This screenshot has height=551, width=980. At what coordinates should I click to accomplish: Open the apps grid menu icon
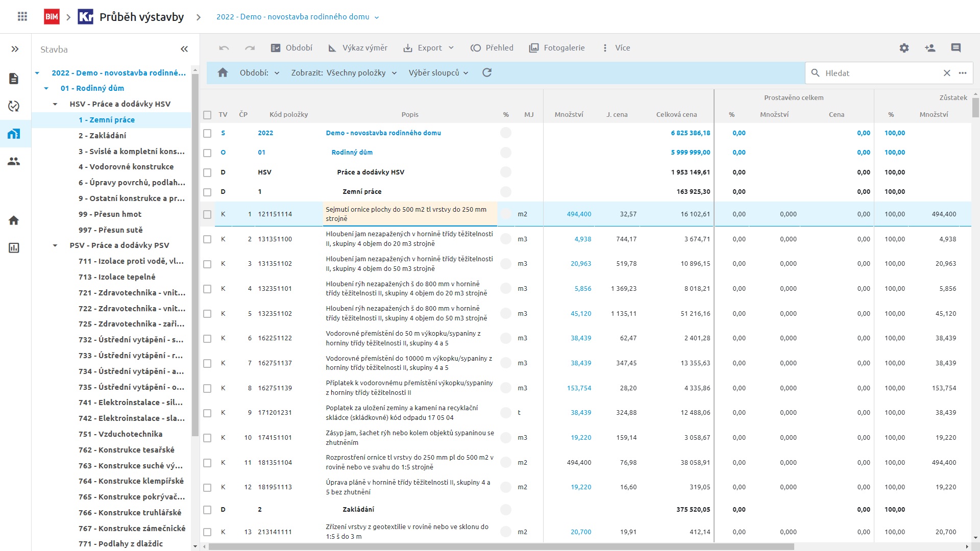click(22, 17)
